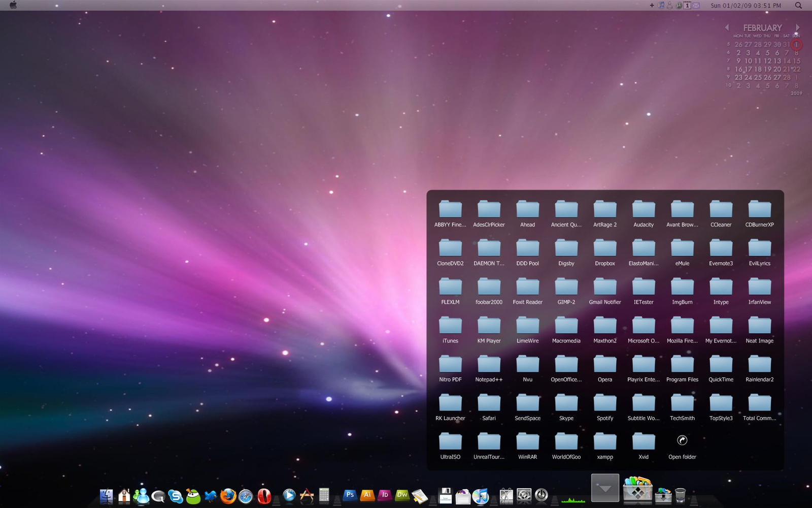
Task: Launch Safari compass icon in dock
Action: pos(246,496)
